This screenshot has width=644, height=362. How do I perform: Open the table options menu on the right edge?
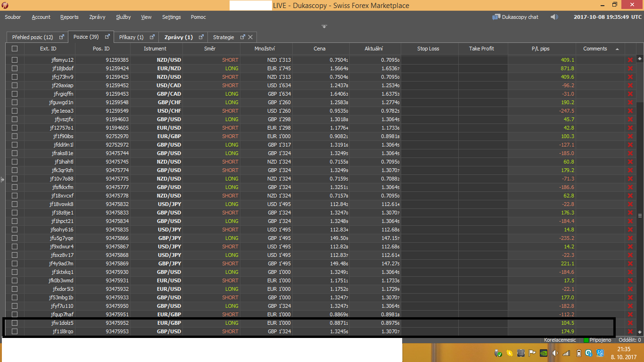coord(640,215)
